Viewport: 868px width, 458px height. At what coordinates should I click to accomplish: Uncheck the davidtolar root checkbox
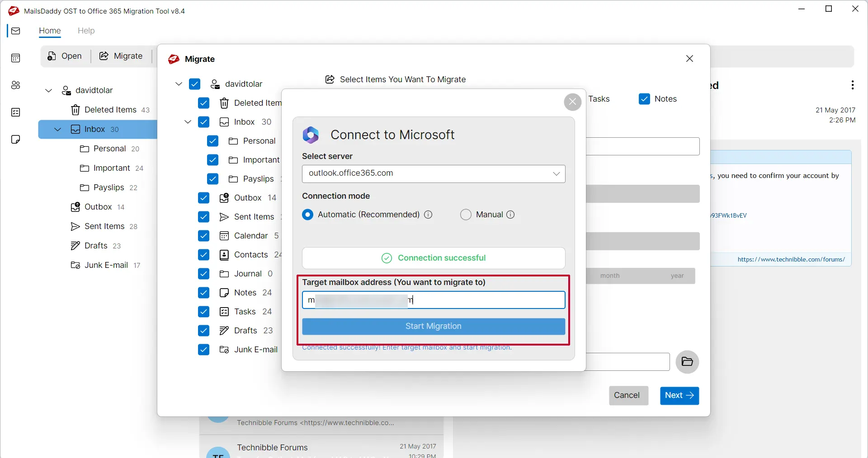[x=195, y=84]
